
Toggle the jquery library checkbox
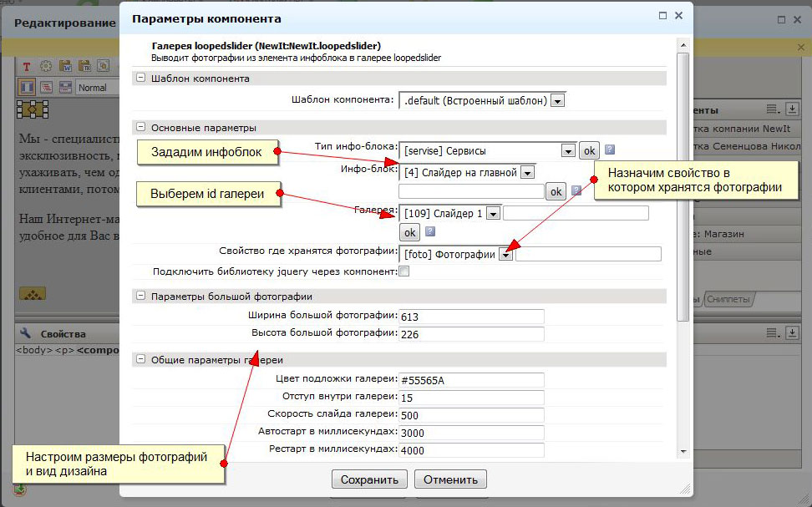click(404, 271)
